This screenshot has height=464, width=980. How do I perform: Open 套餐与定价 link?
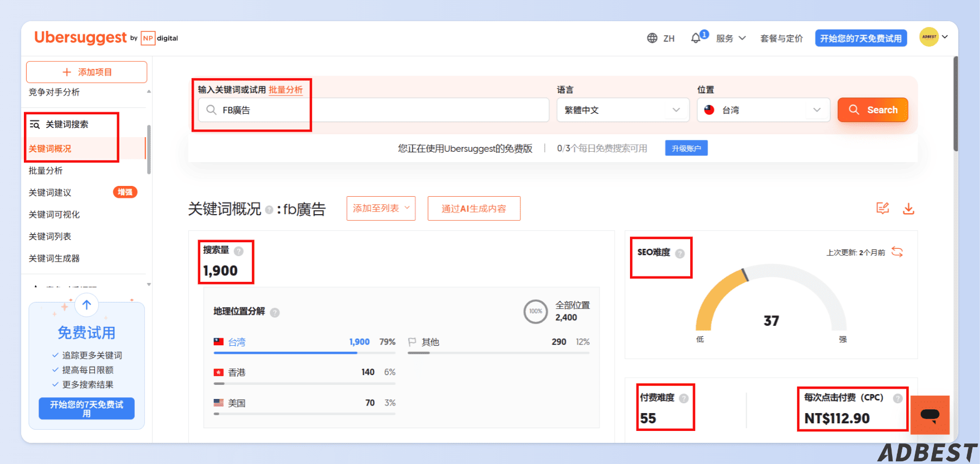pos(781,38)
